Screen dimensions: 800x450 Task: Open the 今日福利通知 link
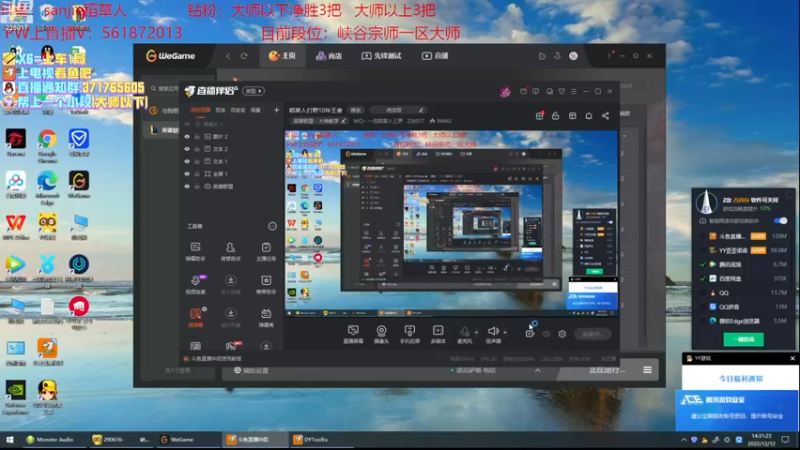(740, 379)
